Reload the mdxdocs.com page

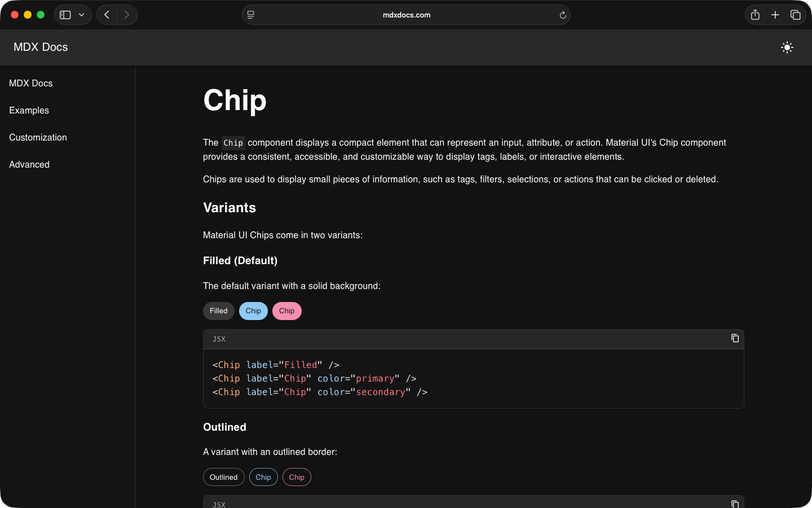pos(563,15)
